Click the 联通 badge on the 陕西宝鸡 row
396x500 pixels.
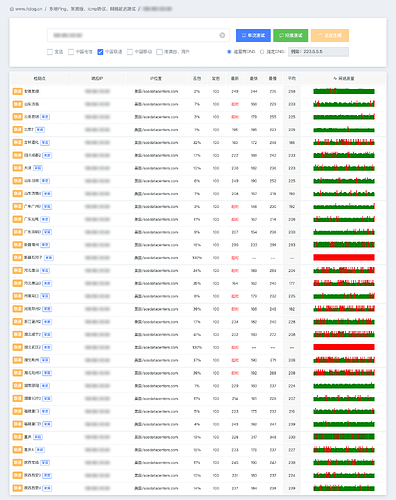(x=18, y=463)
